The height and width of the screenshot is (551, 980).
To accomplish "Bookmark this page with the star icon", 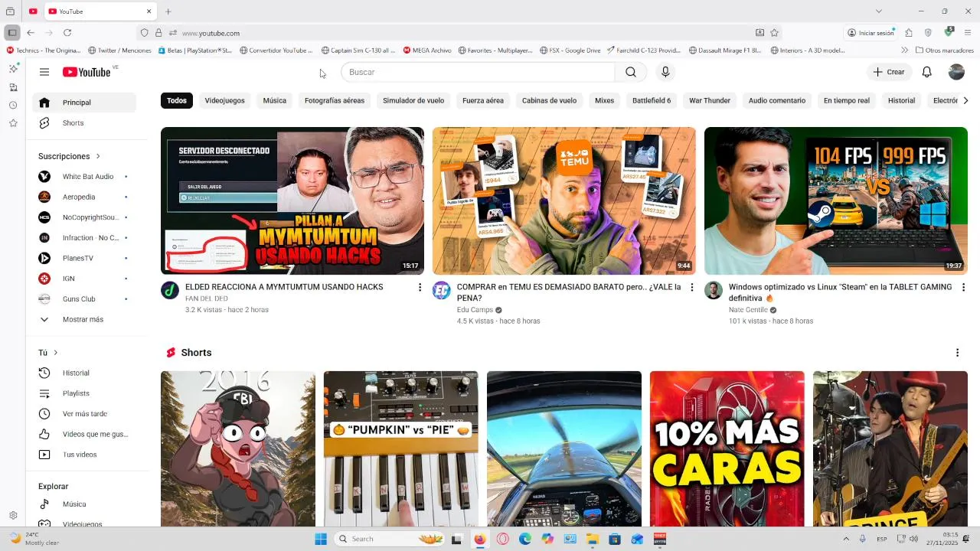I will point(774,33).
